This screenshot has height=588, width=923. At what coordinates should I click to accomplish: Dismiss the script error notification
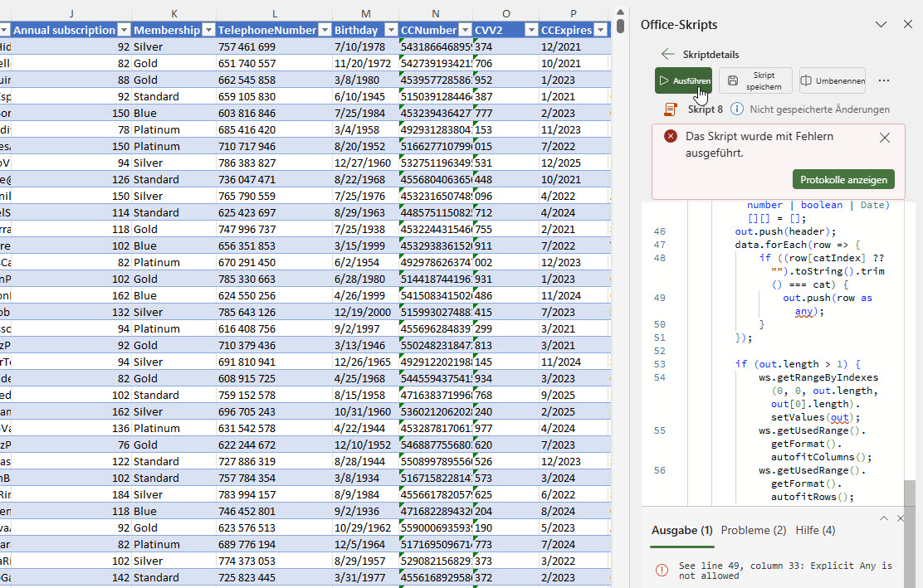(885, 138)
